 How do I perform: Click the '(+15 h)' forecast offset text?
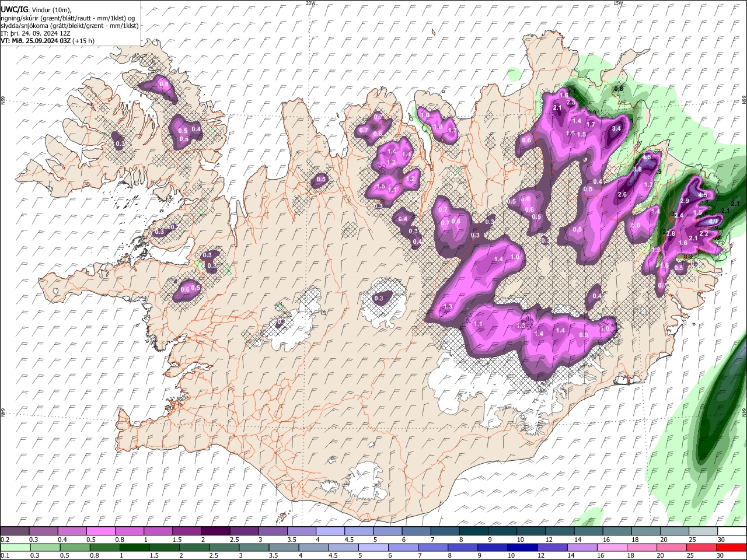click(x=83, y=41)
